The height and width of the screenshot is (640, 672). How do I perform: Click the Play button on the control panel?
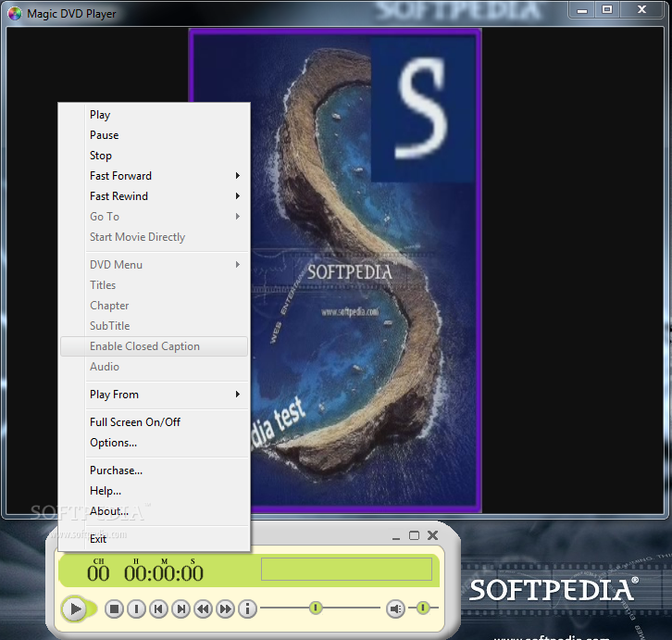(x=75, y=609)
